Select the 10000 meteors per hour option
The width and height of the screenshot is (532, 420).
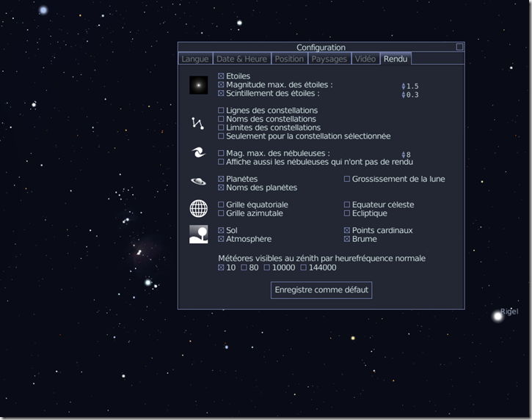[x=268, y=268]
